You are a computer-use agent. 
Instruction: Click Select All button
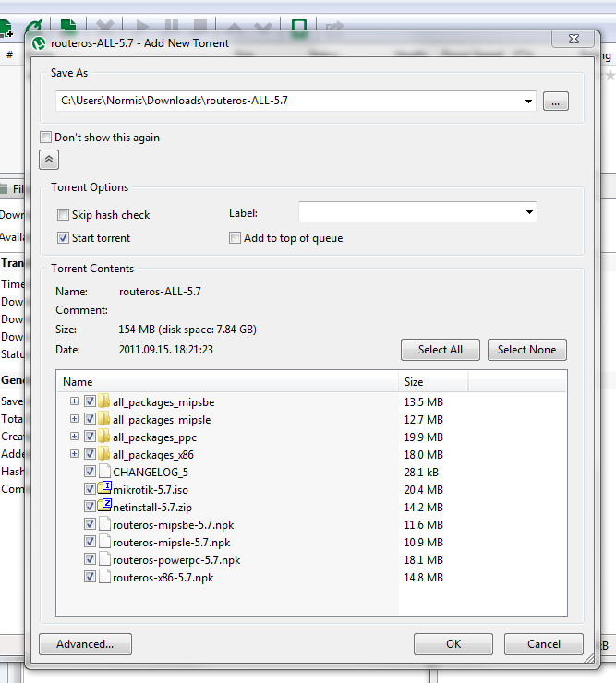441,350
